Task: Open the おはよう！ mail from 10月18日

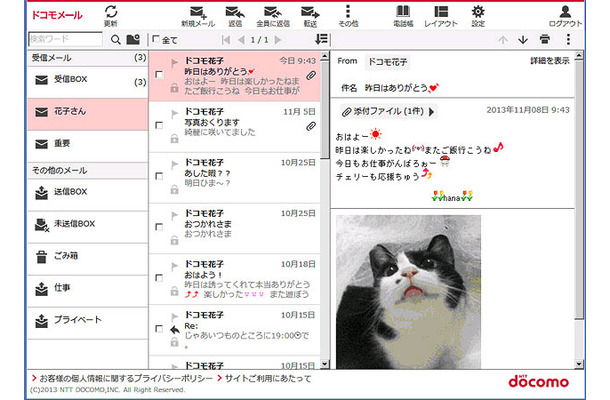Action: click(x=235, y=279)
